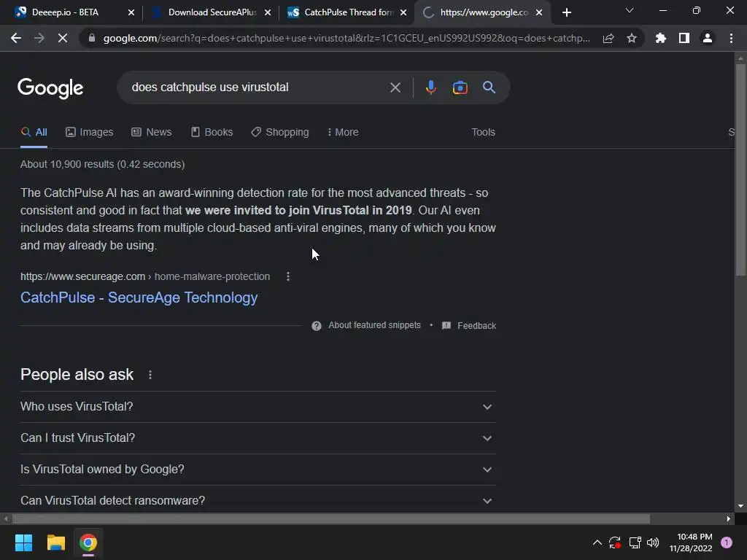Select the All results filter

click(x=34, y=133)
